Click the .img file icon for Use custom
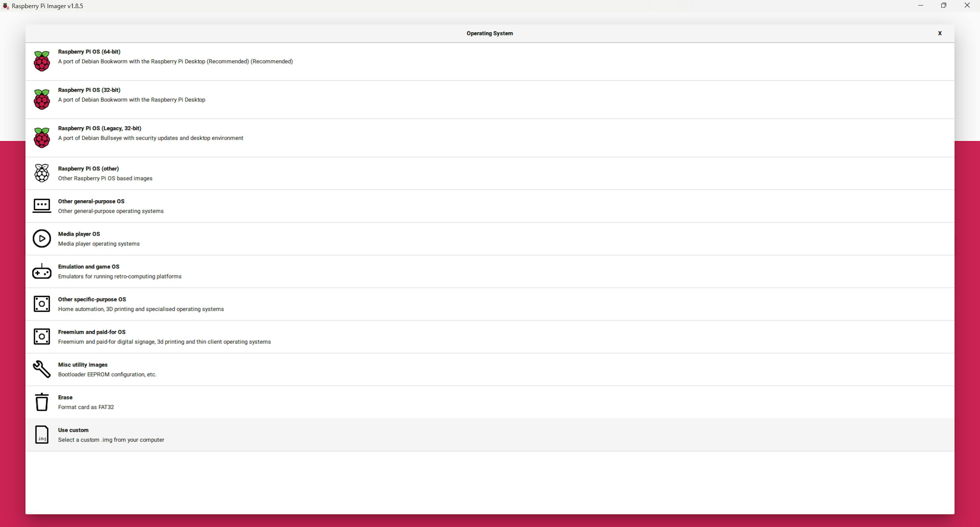 click(41, 435)
